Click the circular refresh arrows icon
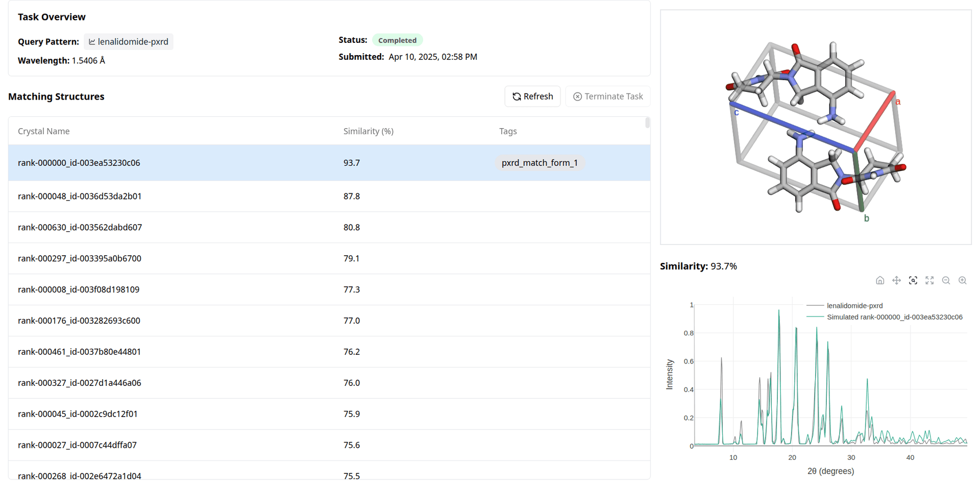Screen dimensions: 980x489 (517, 96)
